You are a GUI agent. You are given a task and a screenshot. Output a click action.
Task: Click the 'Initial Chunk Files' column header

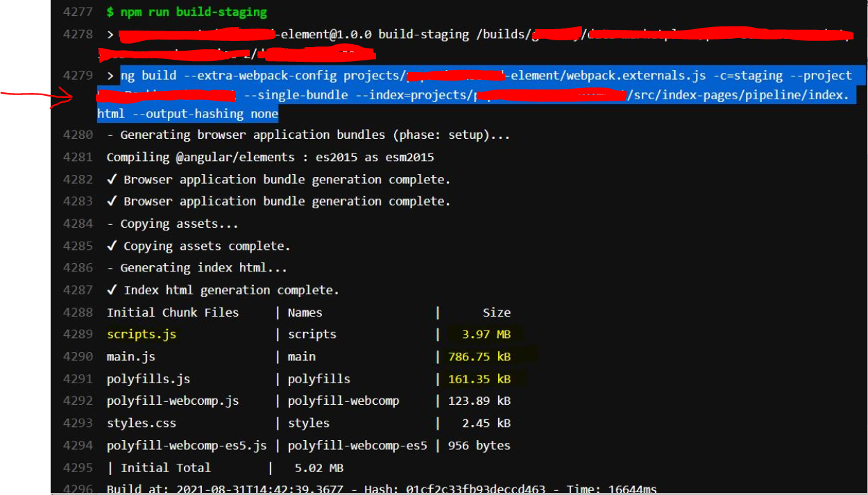[173, 312]
